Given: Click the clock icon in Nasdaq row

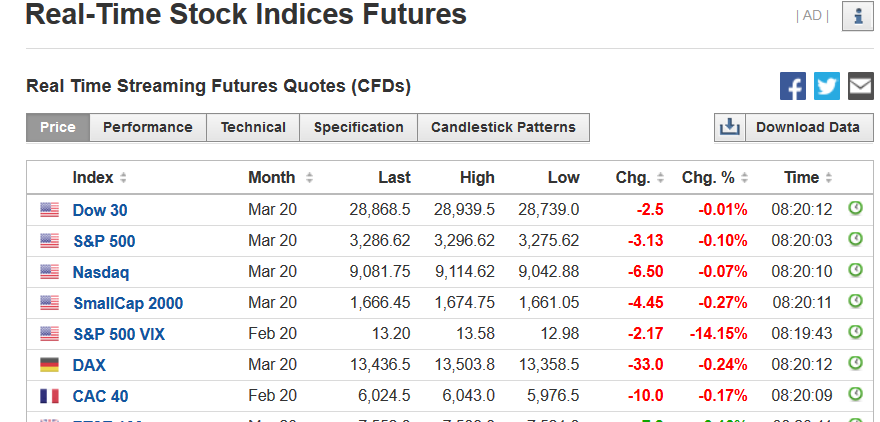Looking at the screenshot, I should (855, 271).
